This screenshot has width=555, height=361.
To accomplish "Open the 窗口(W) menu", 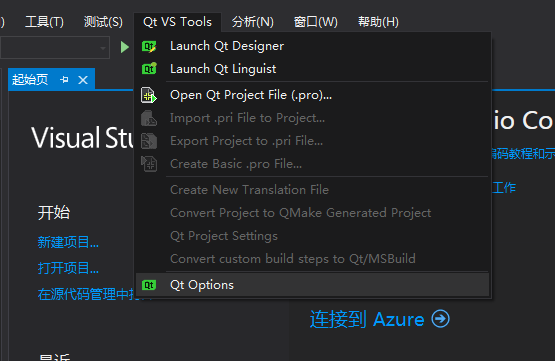I will (x=315, y=22).
